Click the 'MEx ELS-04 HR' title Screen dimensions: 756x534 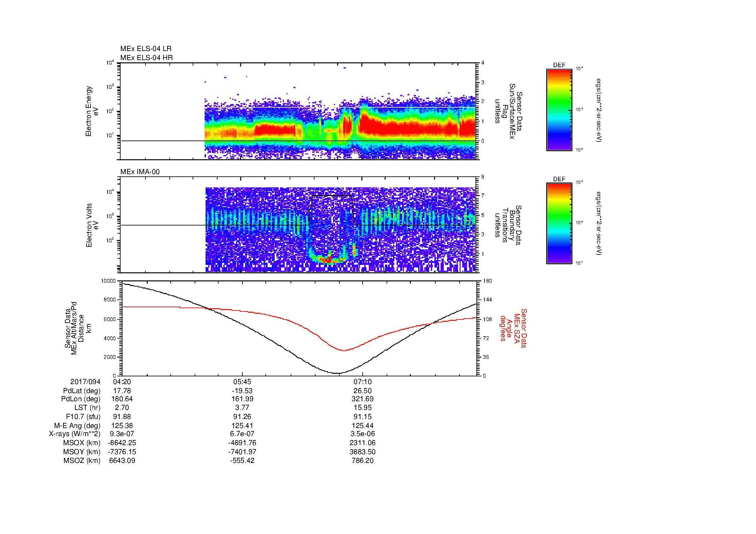click(x=146, y=58)
